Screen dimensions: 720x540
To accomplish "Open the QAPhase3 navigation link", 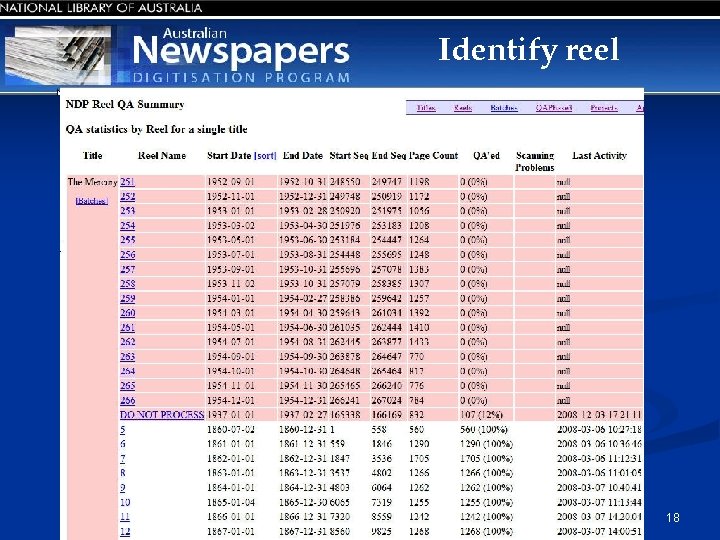I will tap(554, 108).
